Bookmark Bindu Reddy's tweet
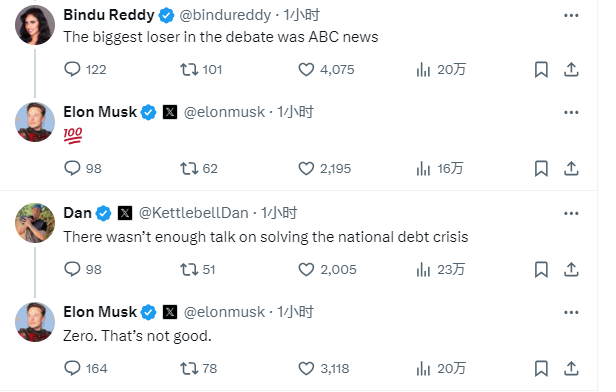The image size is (616, 392). click(541, 70)
